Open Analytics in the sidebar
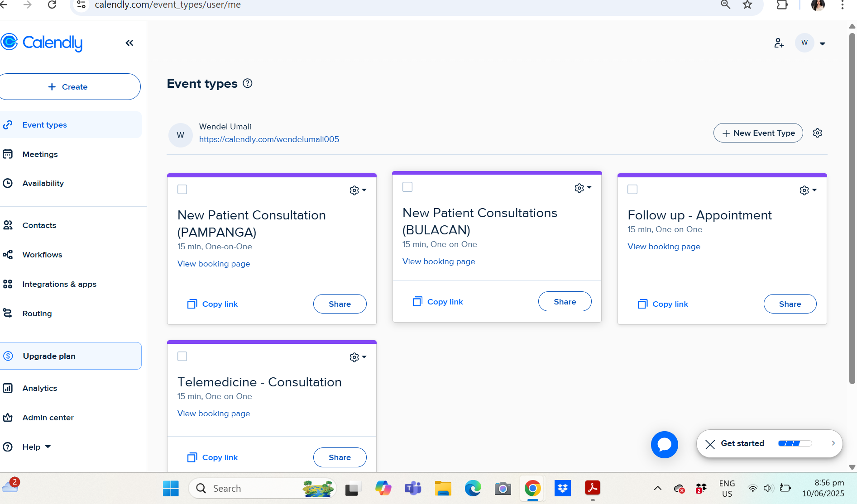The height and width of the screenshot is (504, 857). (x=71, y=388)
